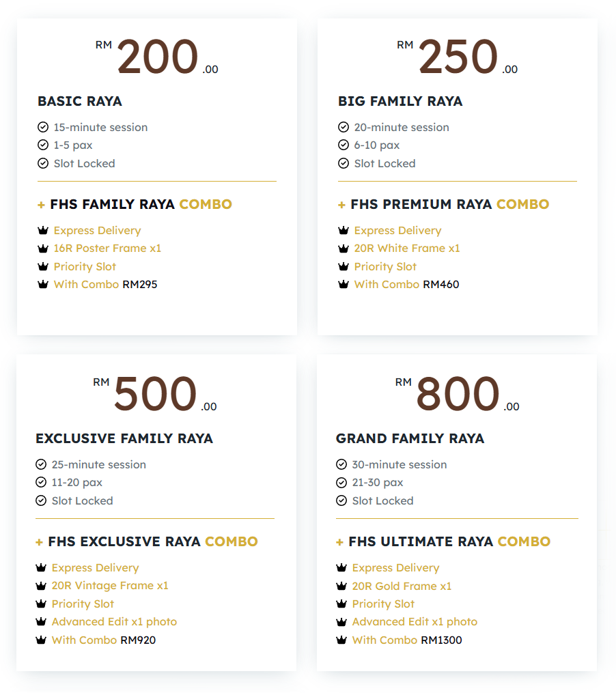Click the crown icon beside With Combo RM920
The image size is (616, 693).
41,640
